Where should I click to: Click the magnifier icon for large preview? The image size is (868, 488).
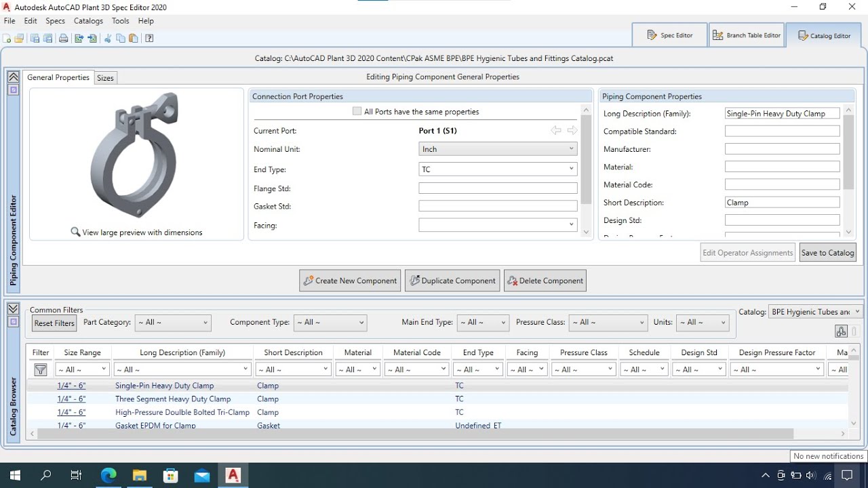(75, 232)
